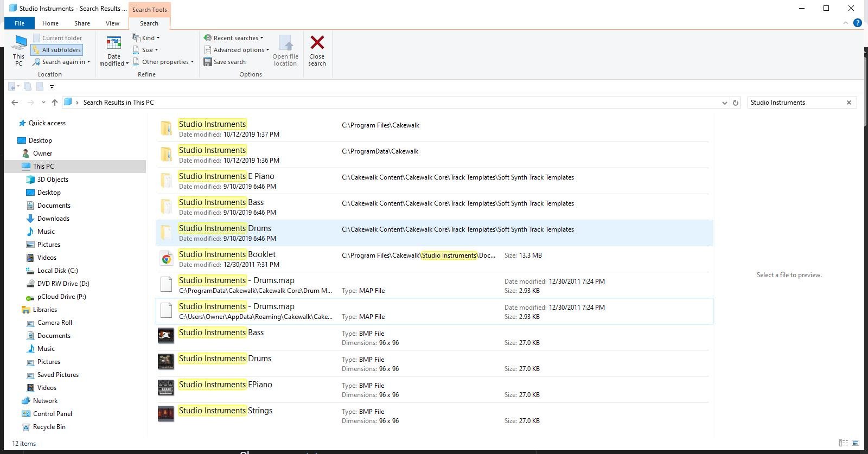868x454 pixels.
Task: Select the Studio Instruments Drums folder result
Action: [435, 233]
